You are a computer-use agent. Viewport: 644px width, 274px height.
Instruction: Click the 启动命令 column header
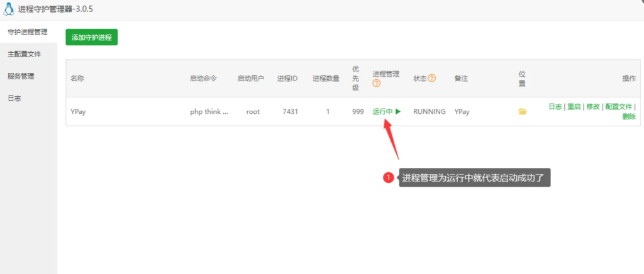tap(203, 79)
